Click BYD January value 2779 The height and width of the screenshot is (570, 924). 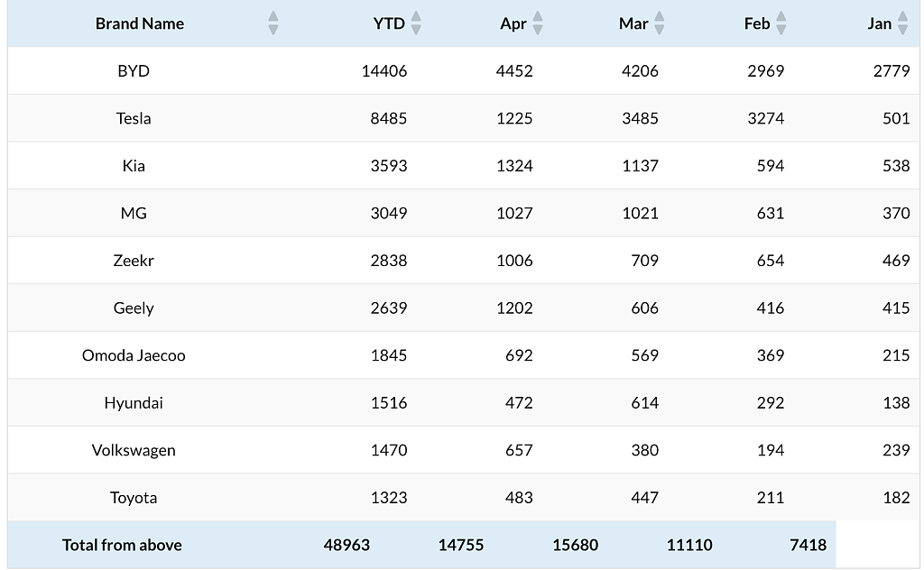click(x=892, y=70)
